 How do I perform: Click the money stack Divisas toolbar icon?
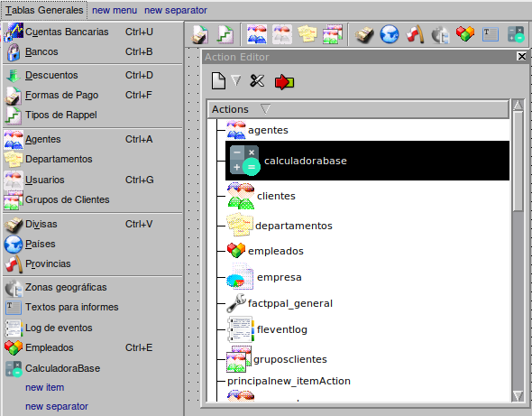coord(364,34)
